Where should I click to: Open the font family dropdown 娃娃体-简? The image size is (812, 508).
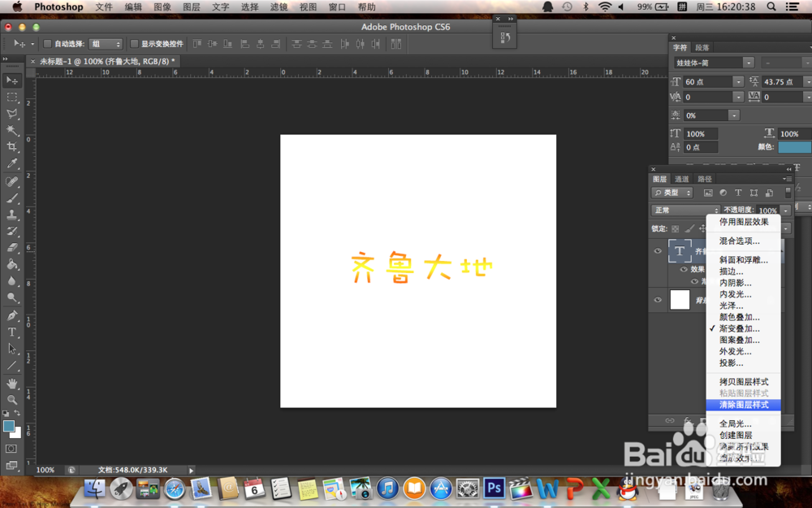(x=712, y=62)
